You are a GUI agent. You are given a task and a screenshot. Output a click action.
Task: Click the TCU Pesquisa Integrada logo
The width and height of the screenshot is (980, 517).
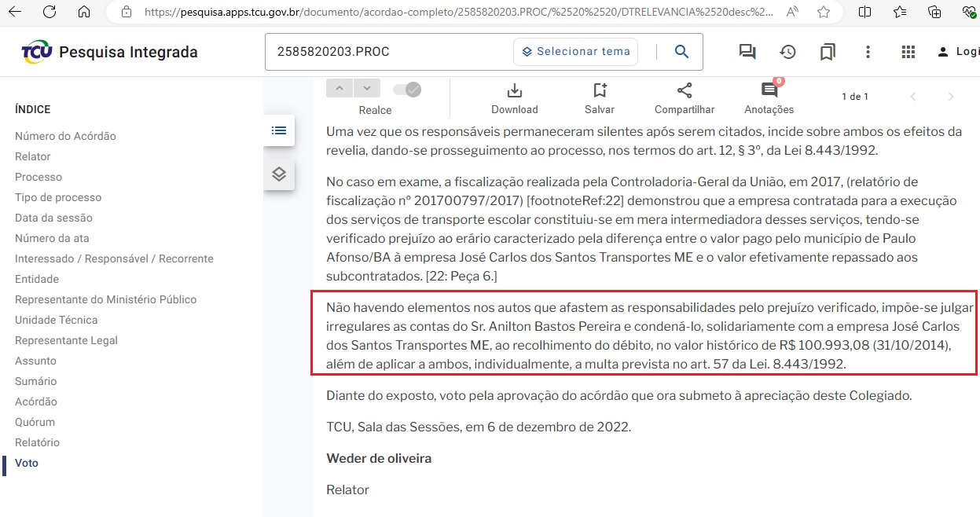[x=109, y=53]
